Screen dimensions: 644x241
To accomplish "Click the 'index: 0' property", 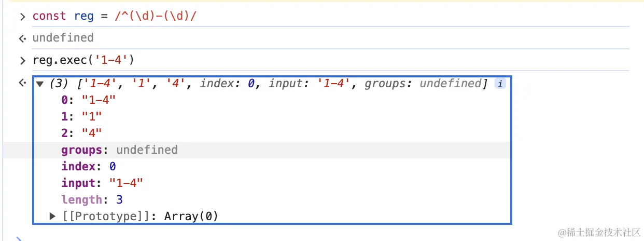I will pyautogui.click(x=88, y=167).
